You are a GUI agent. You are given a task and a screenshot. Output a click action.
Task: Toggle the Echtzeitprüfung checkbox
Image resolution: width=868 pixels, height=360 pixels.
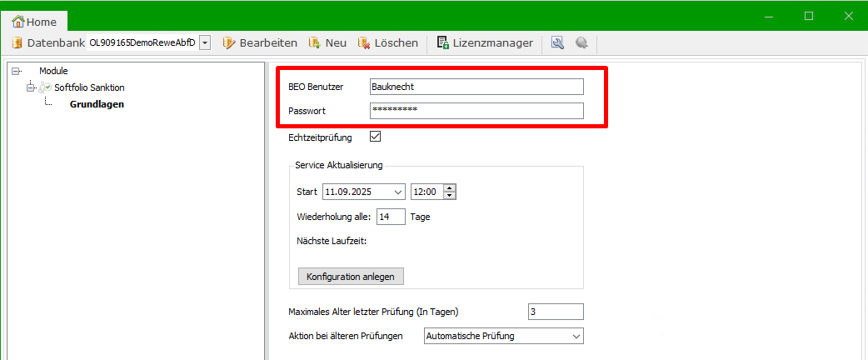tap(375, 137)
